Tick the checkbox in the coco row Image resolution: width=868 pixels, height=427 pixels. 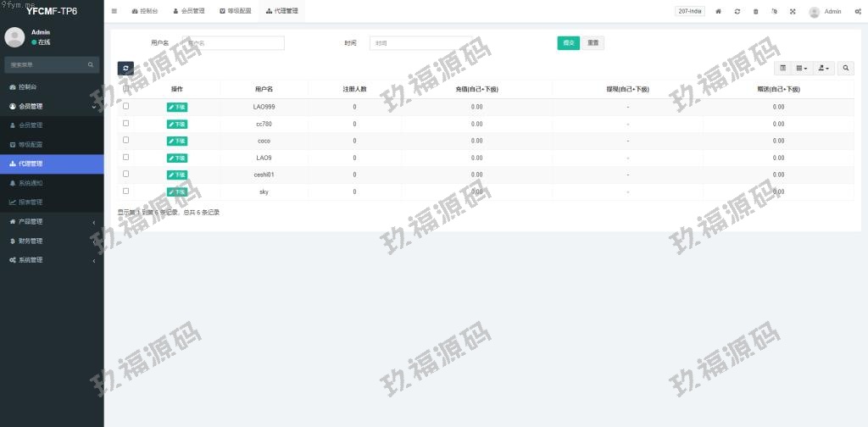coord(126,140)
